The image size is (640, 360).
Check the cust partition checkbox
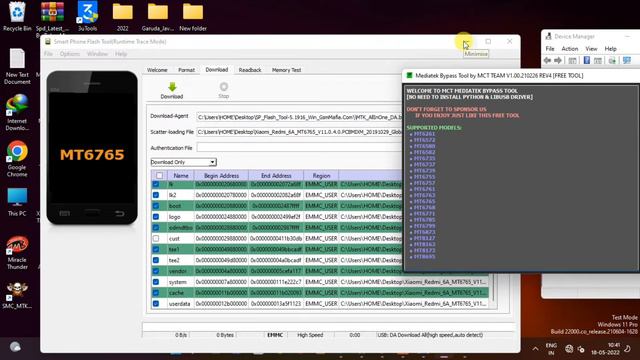click(156, 238)
